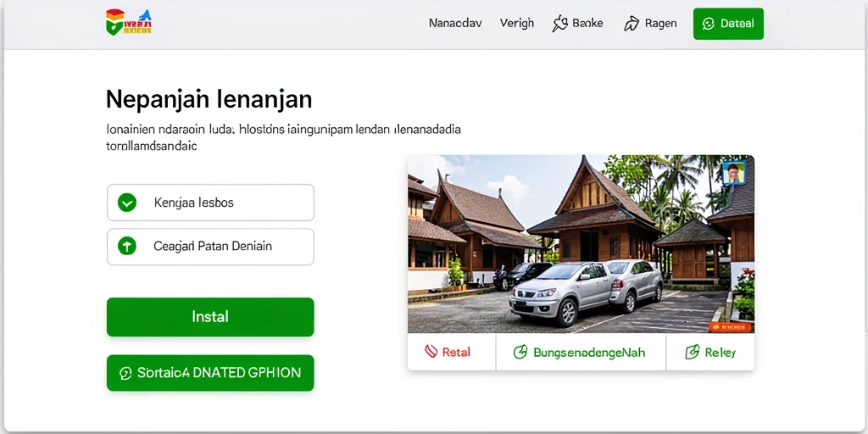Image resolution: width=868 pixels, height=434 pixels.
Task: Open the Nanacdav menu item
Action: 455,23
